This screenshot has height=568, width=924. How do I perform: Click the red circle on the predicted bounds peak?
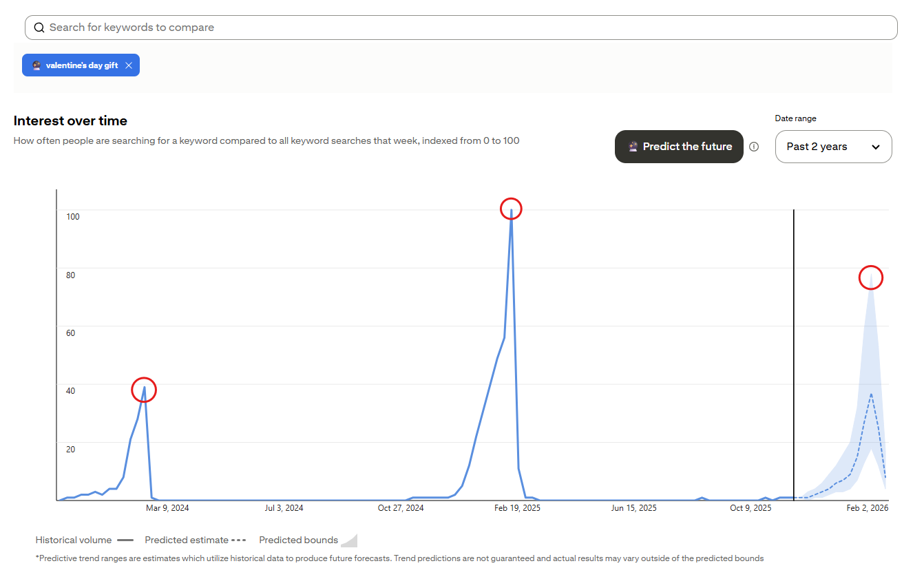(871, 277)
